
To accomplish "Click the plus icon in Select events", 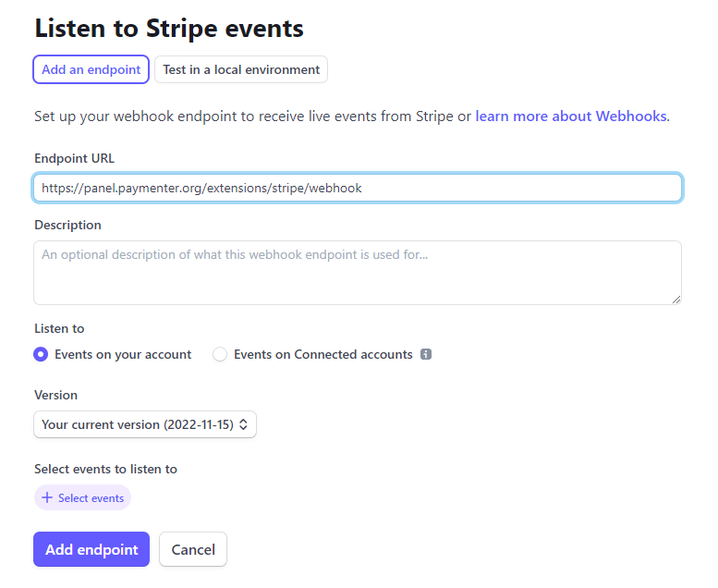I will (47, 497).
